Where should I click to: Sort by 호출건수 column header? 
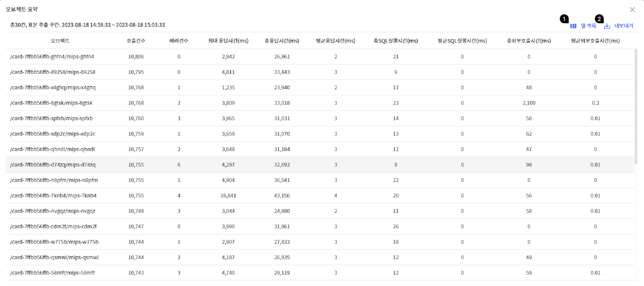pyautogui.click(x=136, y=41)
